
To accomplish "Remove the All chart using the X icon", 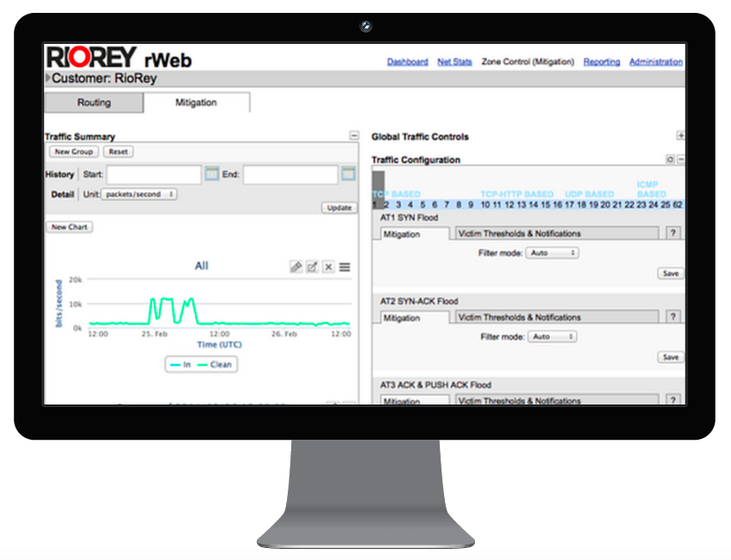I will [328, 267].
